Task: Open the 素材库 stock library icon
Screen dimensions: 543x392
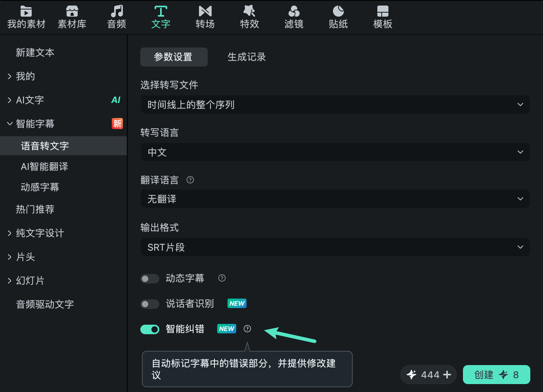Action: 72,11
